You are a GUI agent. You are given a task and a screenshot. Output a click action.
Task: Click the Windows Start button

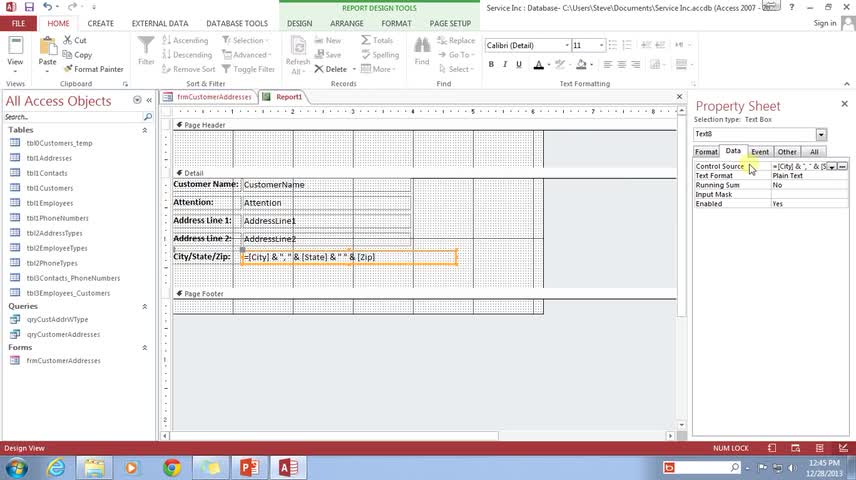click(16, 468)
